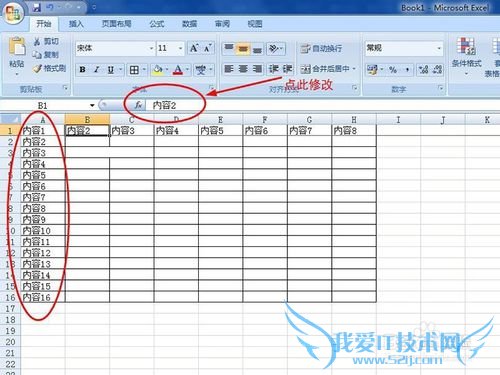Toggle underline formatting
500x375 pixels.
pos(111,70)
